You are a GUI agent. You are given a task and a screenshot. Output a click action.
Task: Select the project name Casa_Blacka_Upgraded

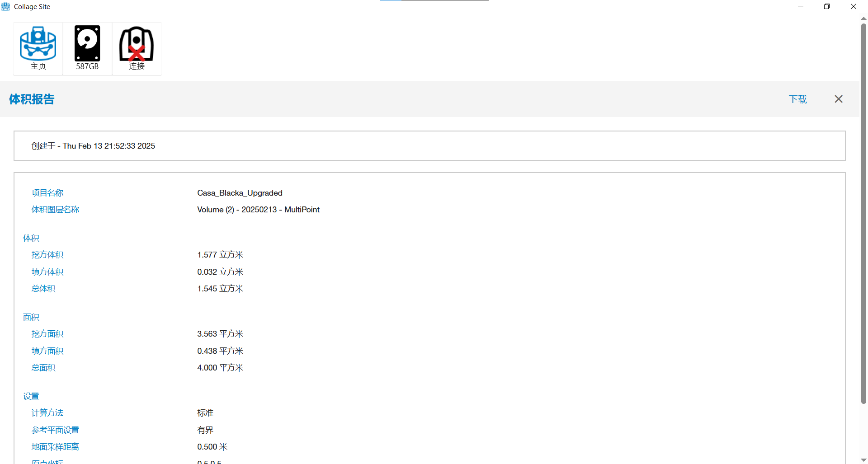pyautogui.click(x=240, y=193)
